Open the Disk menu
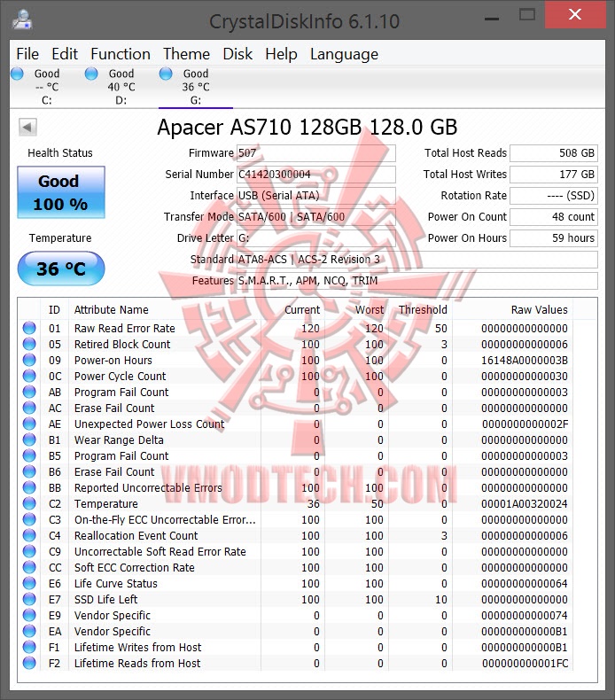The height and width of the screenshot is (700, 615). (237, 54)
